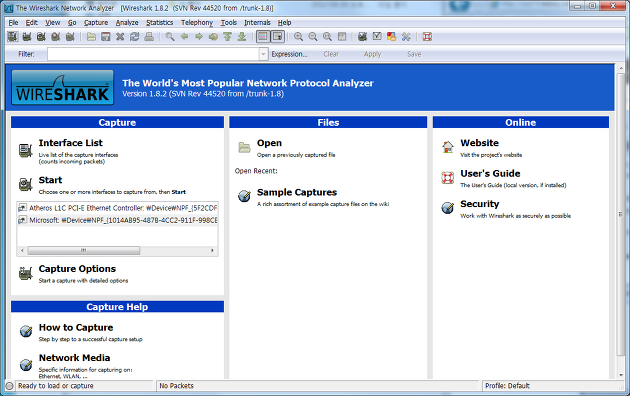
Task: Click the filter Clear button
Action: (x=331, y=54)
